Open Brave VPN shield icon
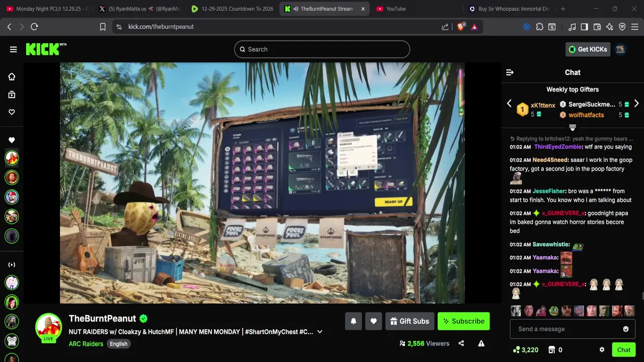Screen dimensions: 644x362 [x=622, y=27]
